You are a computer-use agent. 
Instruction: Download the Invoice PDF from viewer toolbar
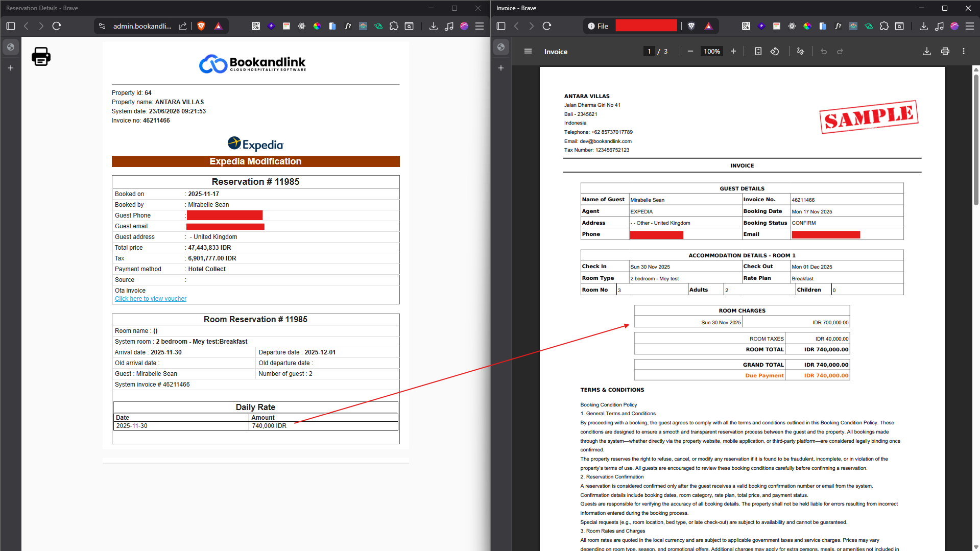coord(927,52)
